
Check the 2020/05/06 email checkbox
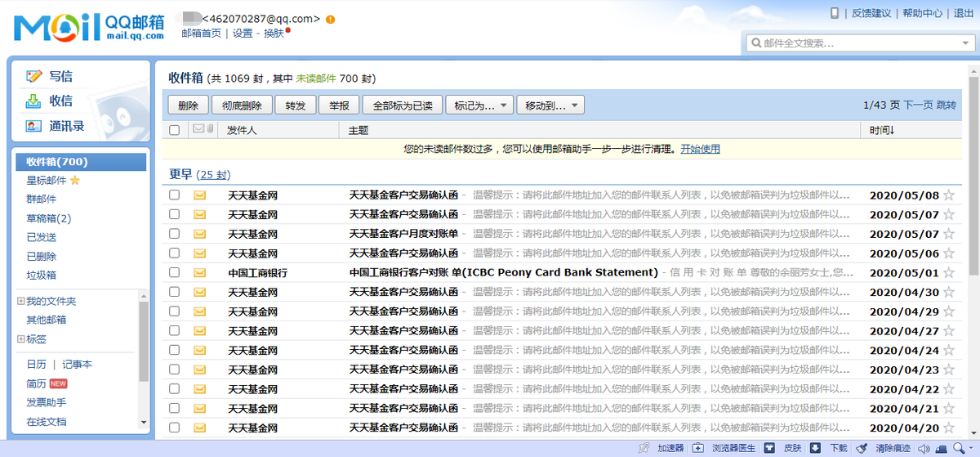[x=174, y=253]
